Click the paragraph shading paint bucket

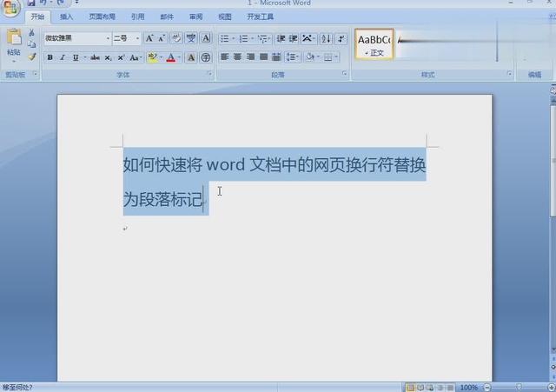tap(310, 56)
